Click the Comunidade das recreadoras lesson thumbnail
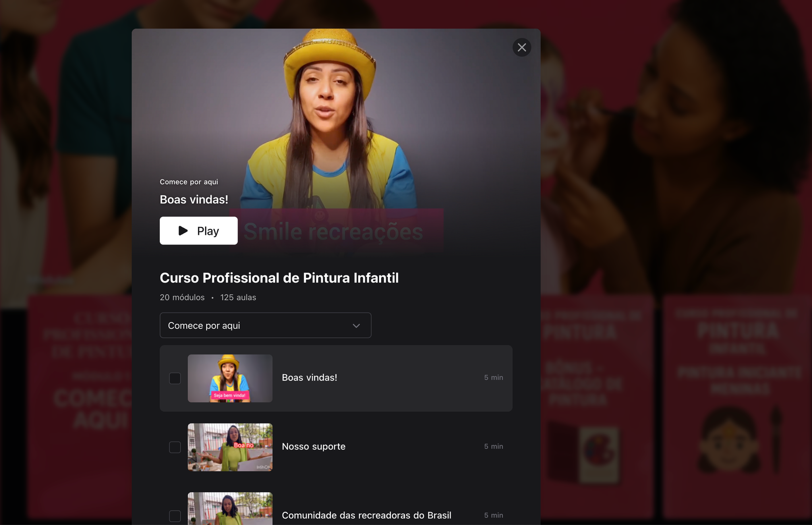This screenshot has width=812, height=525. [230, 509]
